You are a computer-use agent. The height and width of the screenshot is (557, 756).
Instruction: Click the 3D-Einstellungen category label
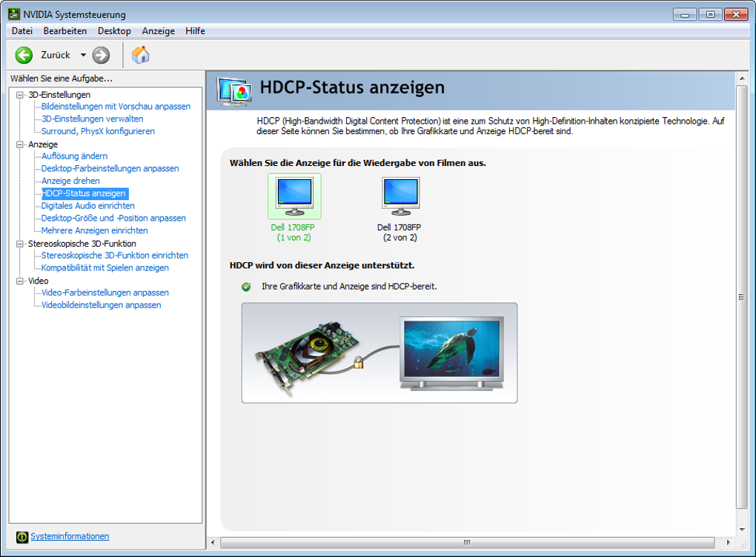click(x=59, y=95)
